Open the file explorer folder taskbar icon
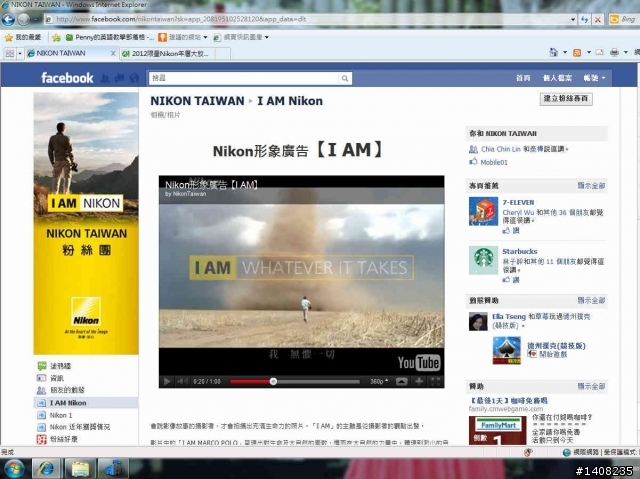The width and height of the screenshot is (640, 479). coord(80,468)
